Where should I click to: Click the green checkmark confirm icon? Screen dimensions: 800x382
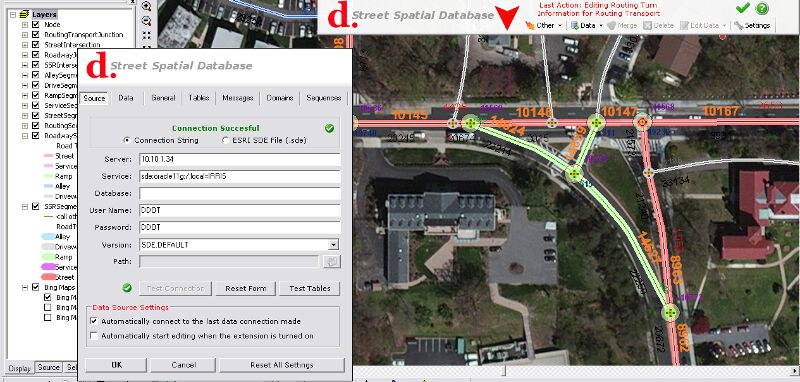(743, 8)
